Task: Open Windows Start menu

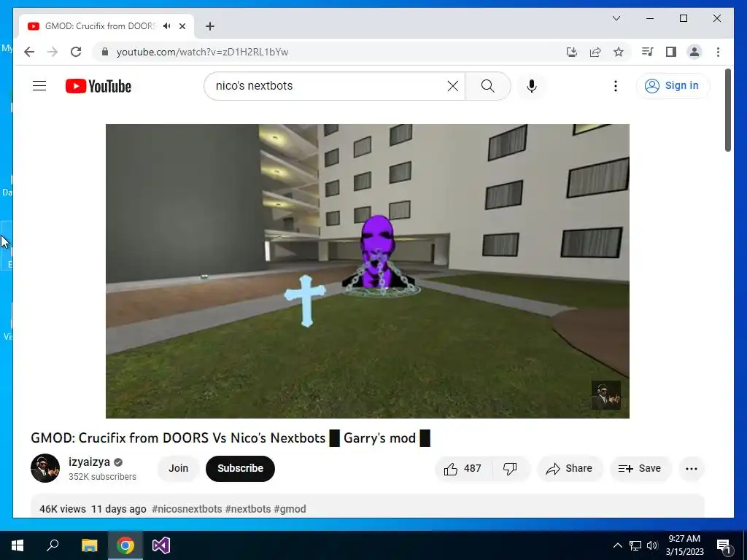Action: (18, 545)
